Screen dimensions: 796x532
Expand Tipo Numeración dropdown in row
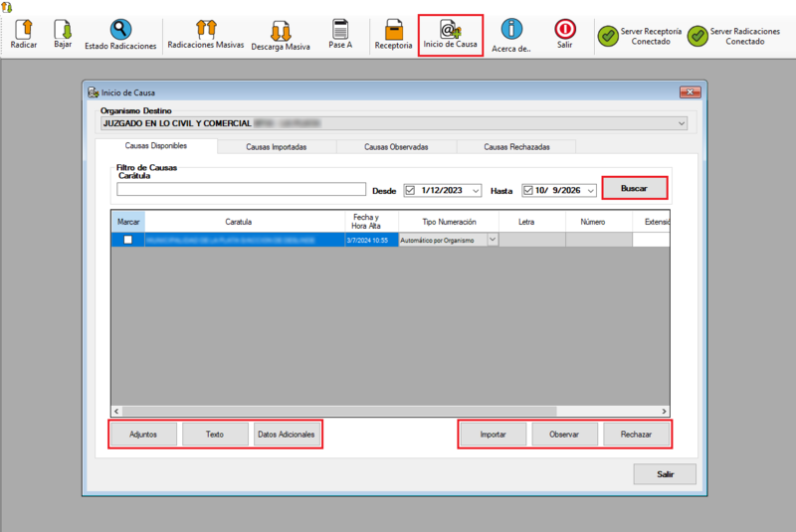[493, 240]
